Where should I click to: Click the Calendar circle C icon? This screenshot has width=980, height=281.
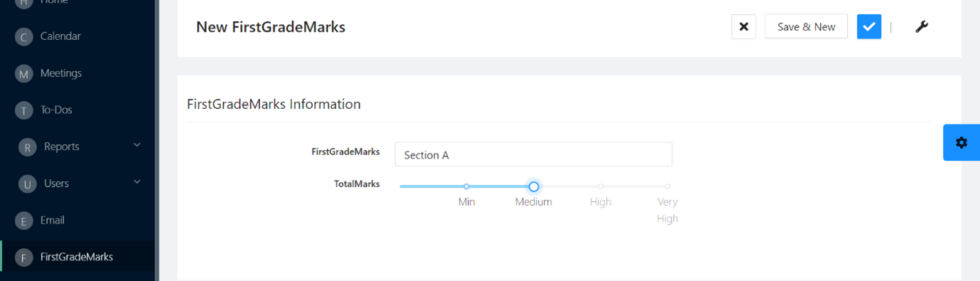click(x=24, y=37)
